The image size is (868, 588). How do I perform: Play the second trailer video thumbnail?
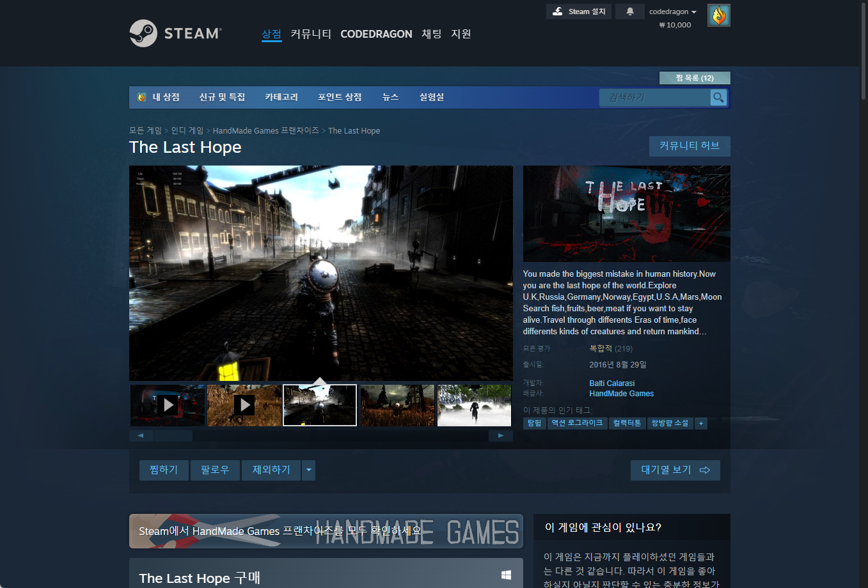(244, 405)
